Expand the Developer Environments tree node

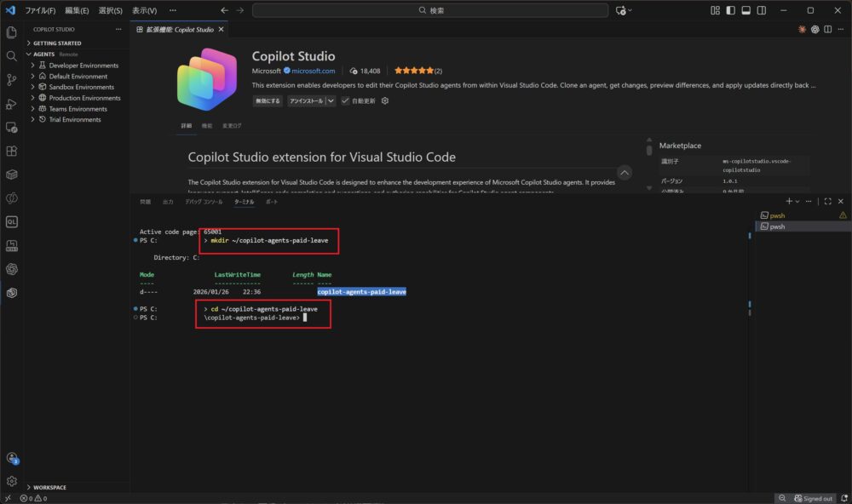coord(32,66)
